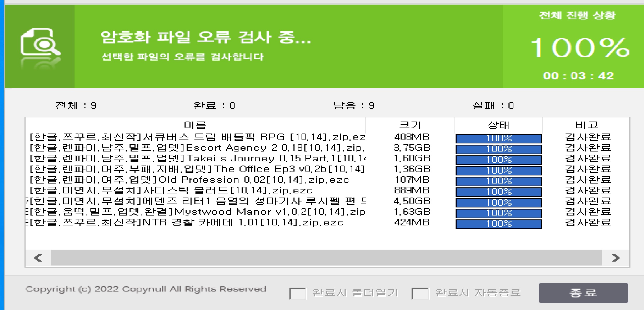The height and width of the screenshot is (310, 644).
Task: Click the 408MB file progress bar
Action: pyautogui.click(x=498, y=138)
